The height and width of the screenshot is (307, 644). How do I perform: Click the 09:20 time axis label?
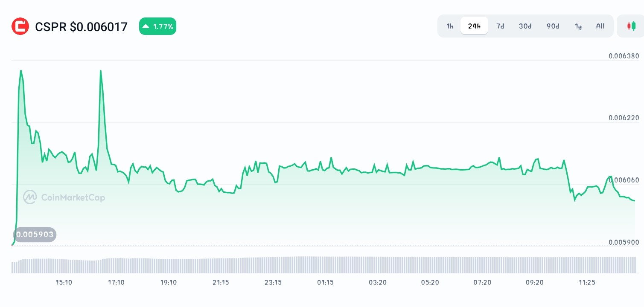pyautogui.click(x=535, y=282)
